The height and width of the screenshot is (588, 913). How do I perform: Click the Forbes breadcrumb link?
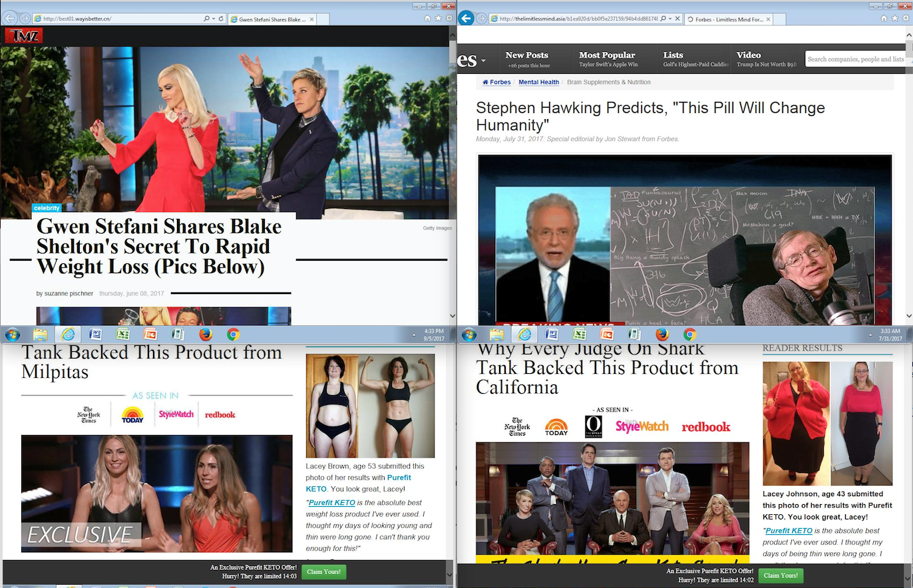click(496, 82)
